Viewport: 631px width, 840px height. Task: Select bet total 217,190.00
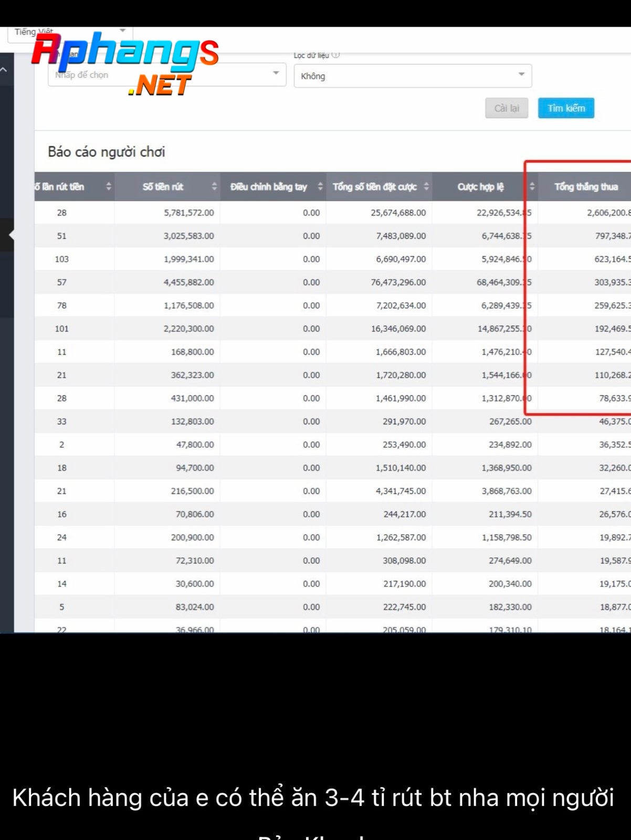tap(404, 583)
